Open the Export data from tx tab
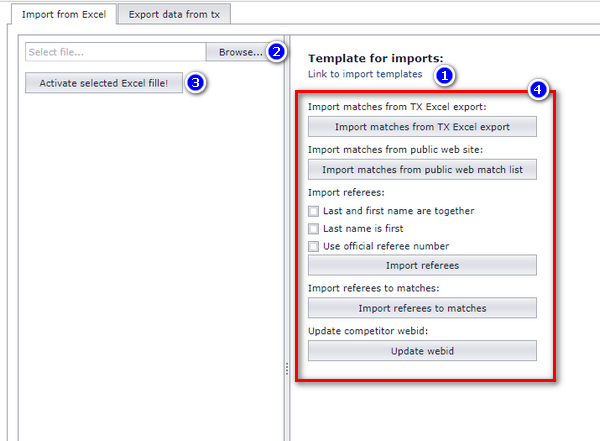Image resolution: width=600 pixels, height=441 pixels. [174, 15]
